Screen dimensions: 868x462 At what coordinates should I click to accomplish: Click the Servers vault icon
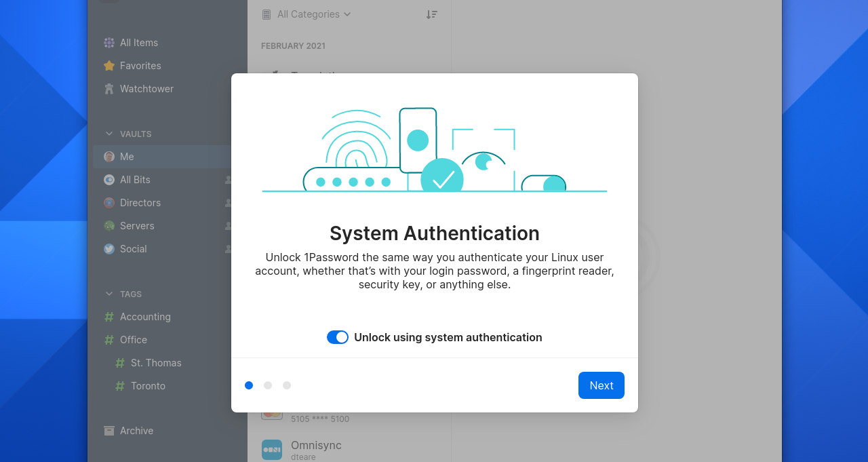tap(109, 226)
